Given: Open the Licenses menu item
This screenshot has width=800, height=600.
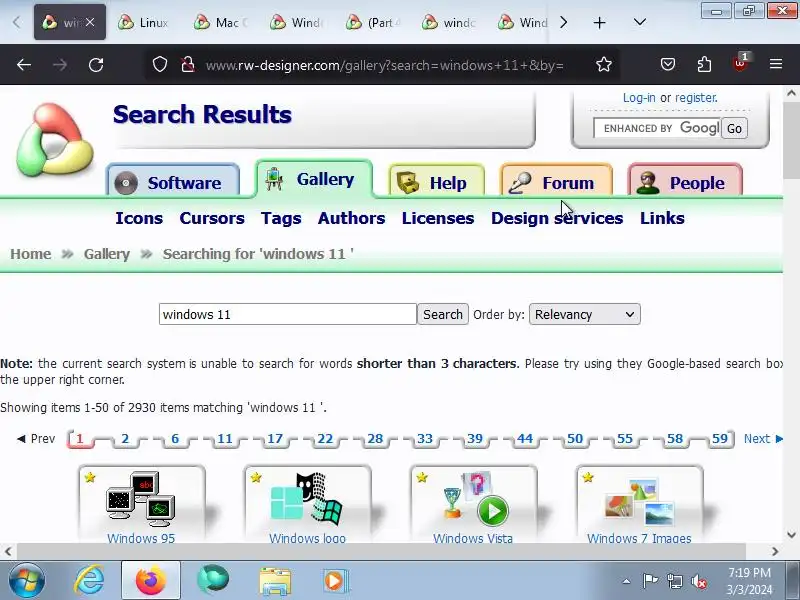Looking at the screenshot, I should tap(438, 218).
